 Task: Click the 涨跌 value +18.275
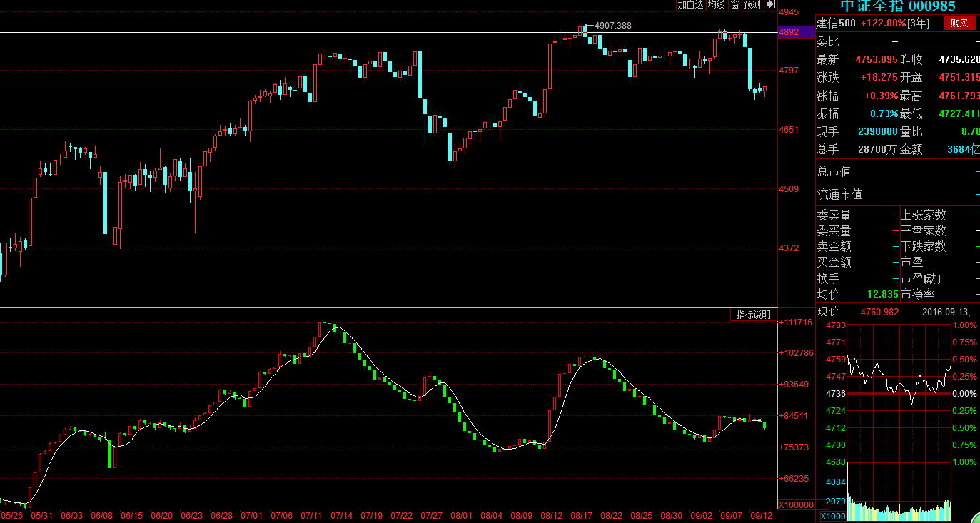pyautogui.click(x=879, y=78)
